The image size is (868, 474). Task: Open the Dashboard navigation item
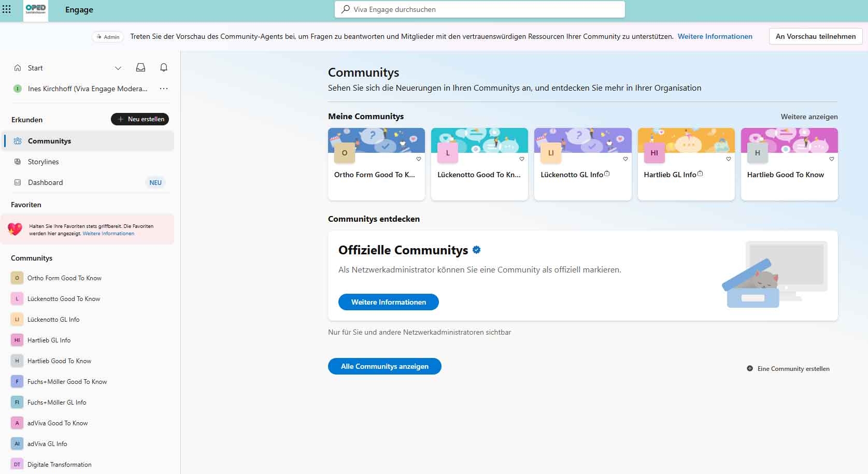[x=46, y=182]
